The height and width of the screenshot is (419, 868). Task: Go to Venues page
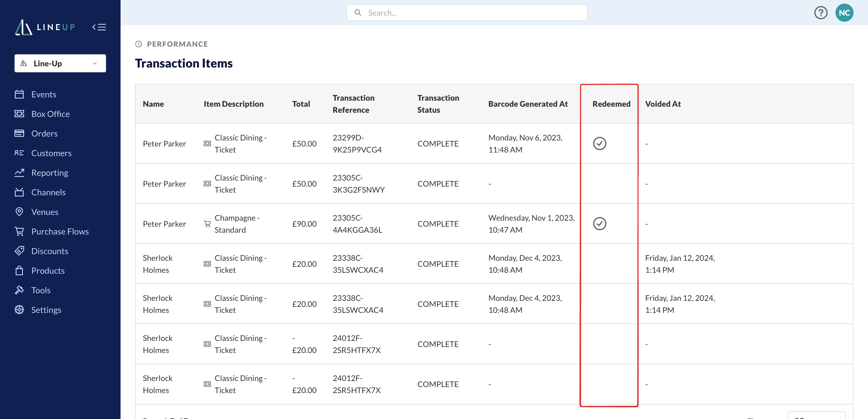tap(45, 211)
